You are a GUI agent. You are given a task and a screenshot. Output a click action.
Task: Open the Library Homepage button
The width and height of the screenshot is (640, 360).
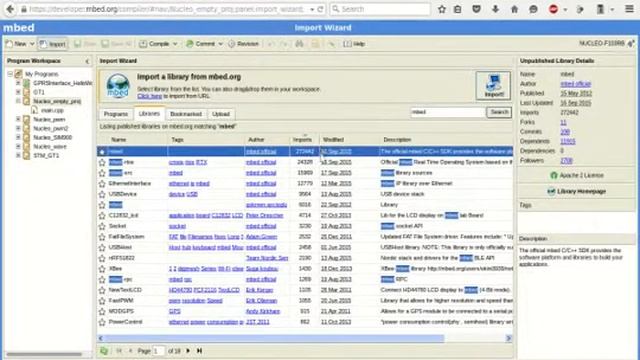click(576, 191)
